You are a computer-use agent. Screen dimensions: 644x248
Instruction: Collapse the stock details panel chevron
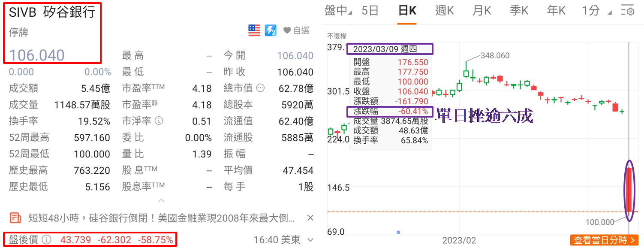[161, 200]
